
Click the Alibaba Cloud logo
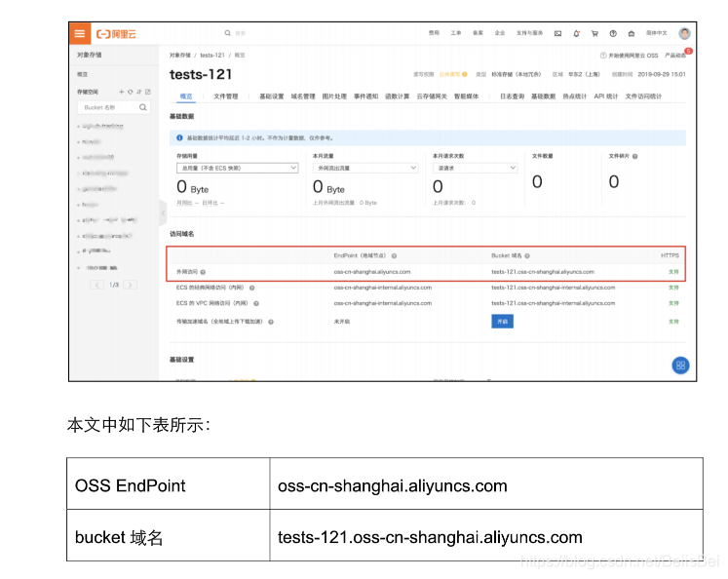(x=116, y=34)
